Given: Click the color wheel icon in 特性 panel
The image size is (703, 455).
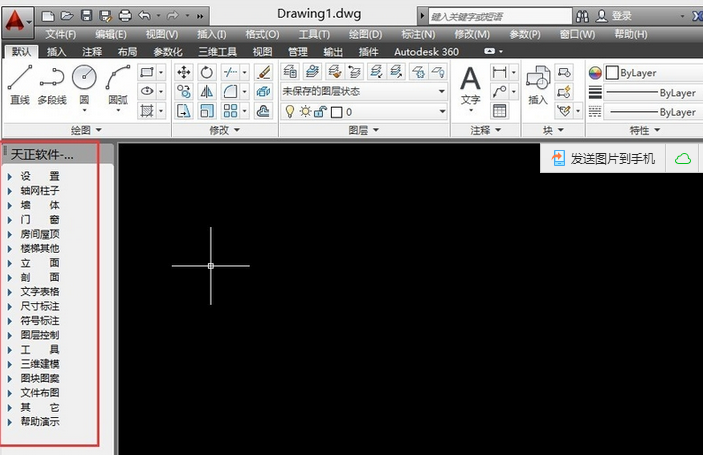Looking at the screenshot, I should [595, 73].
